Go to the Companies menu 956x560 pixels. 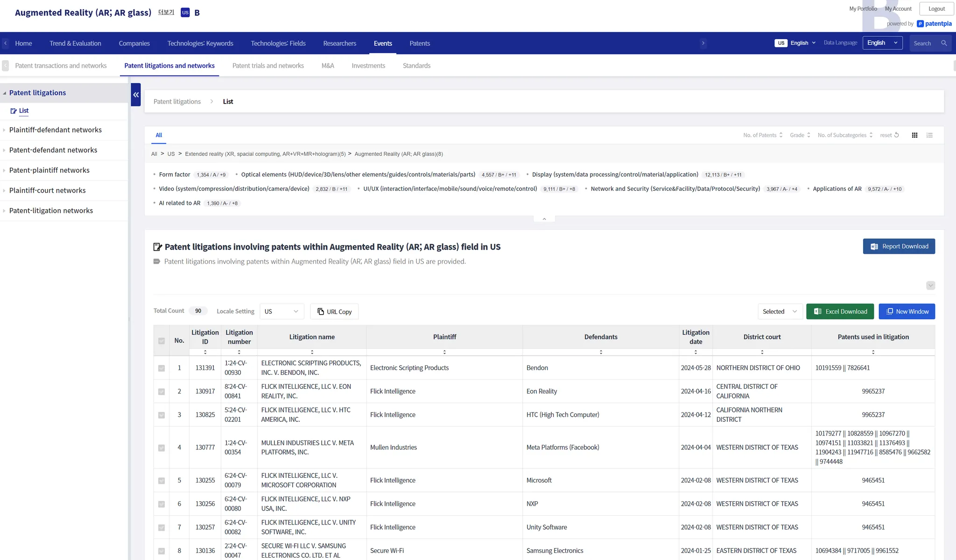tap(134, 43)
